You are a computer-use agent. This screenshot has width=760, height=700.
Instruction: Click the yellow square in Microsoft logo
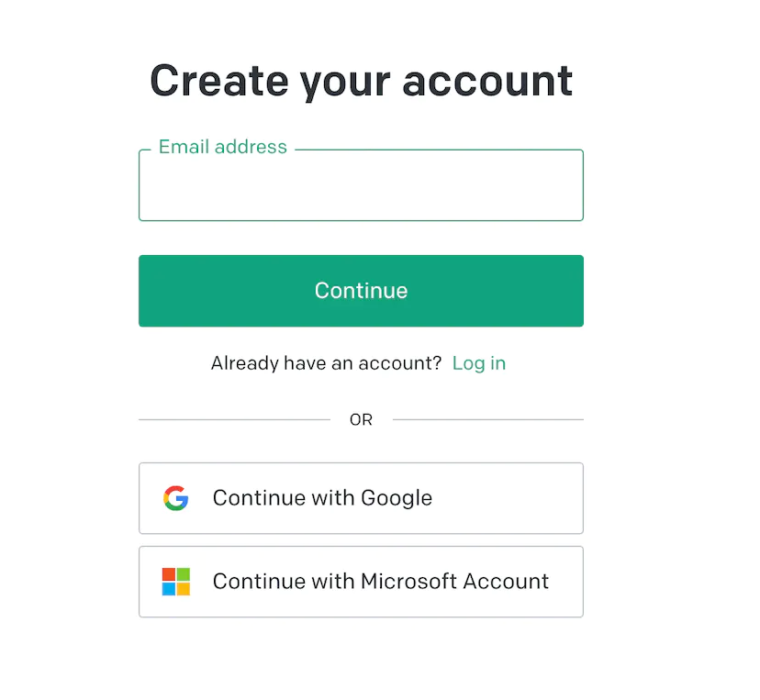[x=183, y=588]
